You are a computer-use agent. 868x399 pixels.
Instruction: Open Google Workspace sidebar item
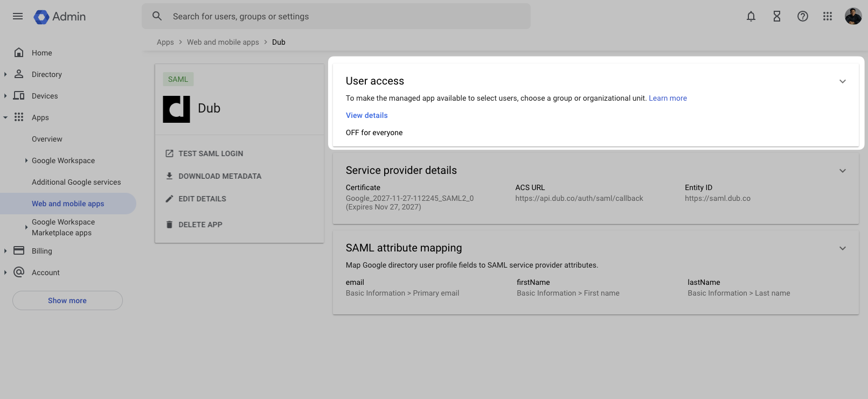(x=63, y=160)
